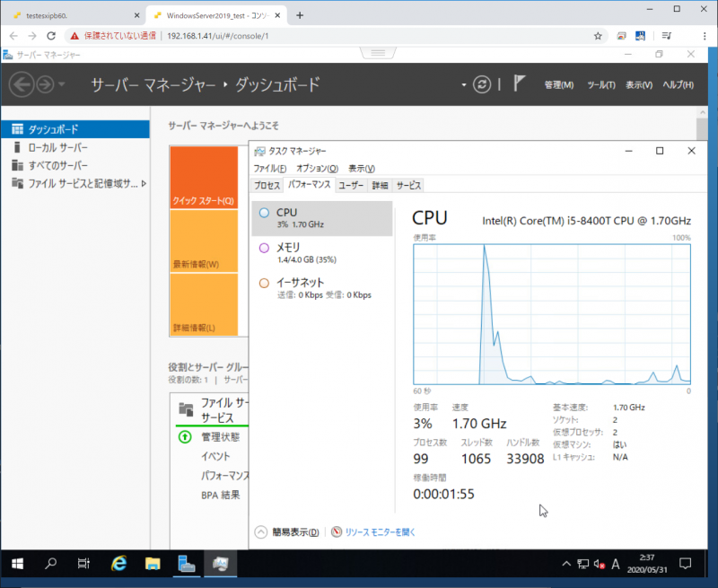Bookmark this page with star icon
Screen dimensions: 718x588
(x=598, y=36)
